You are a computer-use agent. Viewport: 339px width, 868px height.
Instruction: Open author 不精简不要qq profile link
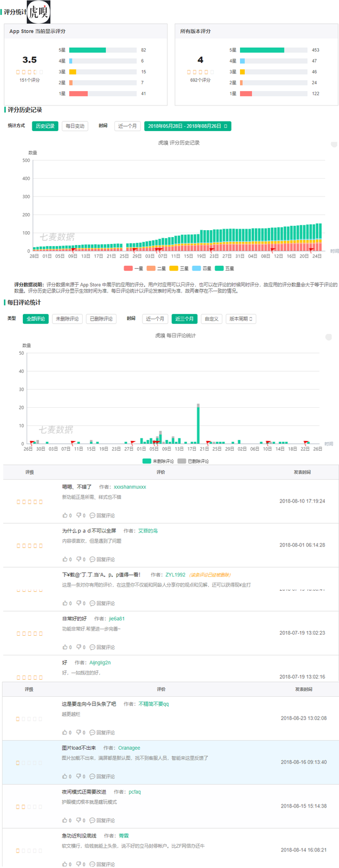[154, 704]
